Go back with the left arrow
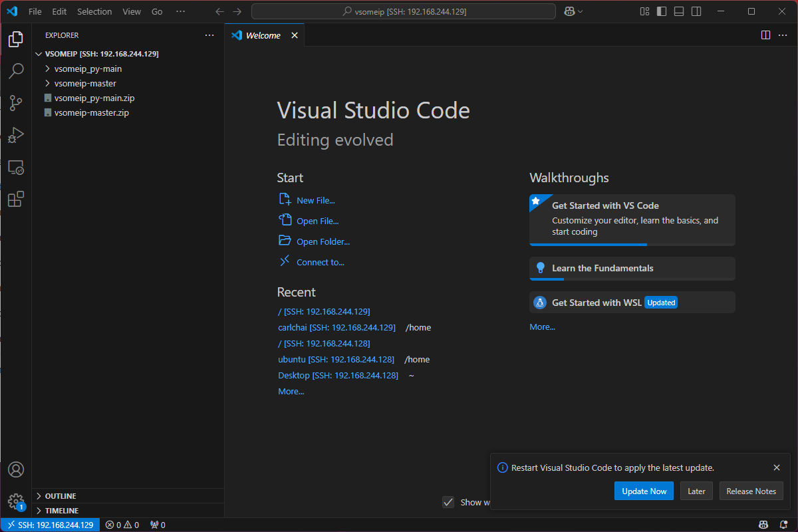The image size is (798, 532). click(x=220, y=11)
